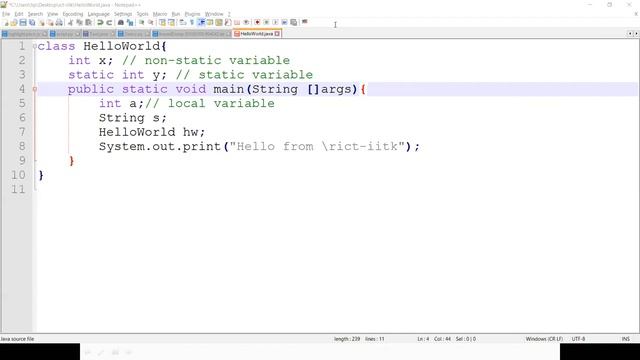Open a file with the Open folder icon
This screenshot has width=640, height=360.
pyautogui.click(x=14, y=22)
